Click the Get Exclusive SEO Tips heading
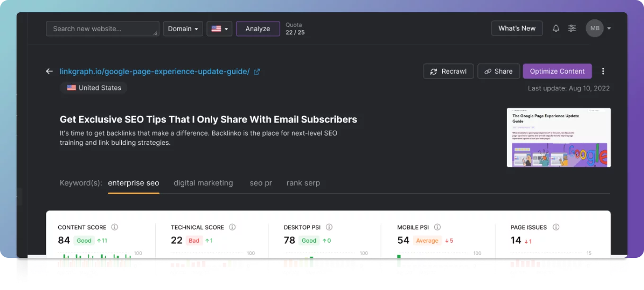 tap(208, 120)
